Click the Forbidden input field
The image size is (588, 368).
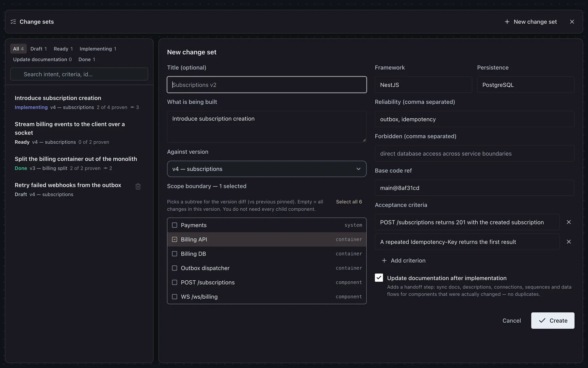click(475, 153)
